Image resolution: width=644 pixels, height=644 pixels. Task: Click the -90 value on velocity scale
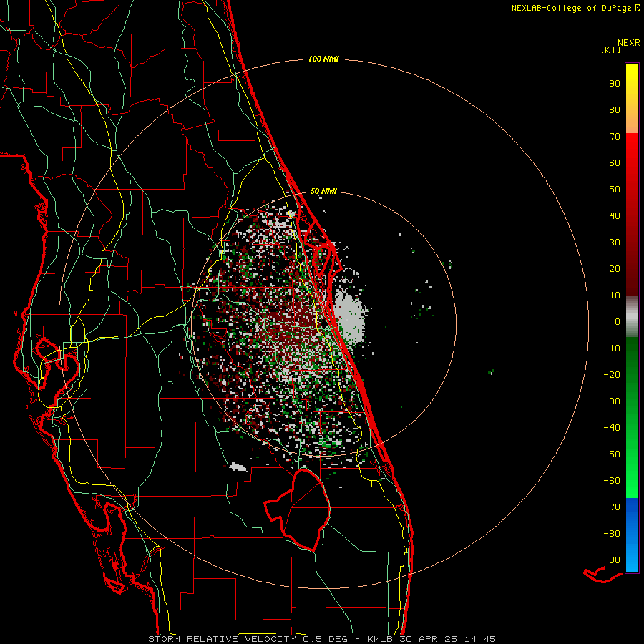pyautogui.click(x=612, y=560)
